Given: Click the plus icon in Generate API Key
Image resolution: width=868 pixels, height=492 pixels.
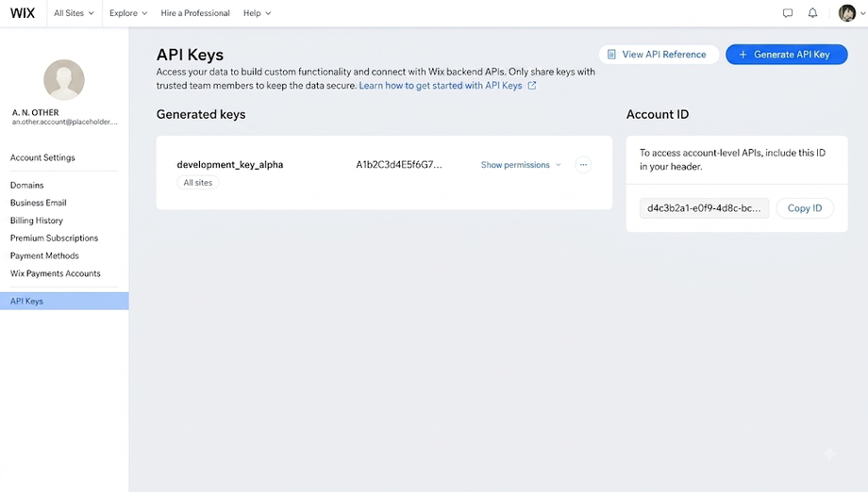Looking at the screenshot, I should 743,54.
